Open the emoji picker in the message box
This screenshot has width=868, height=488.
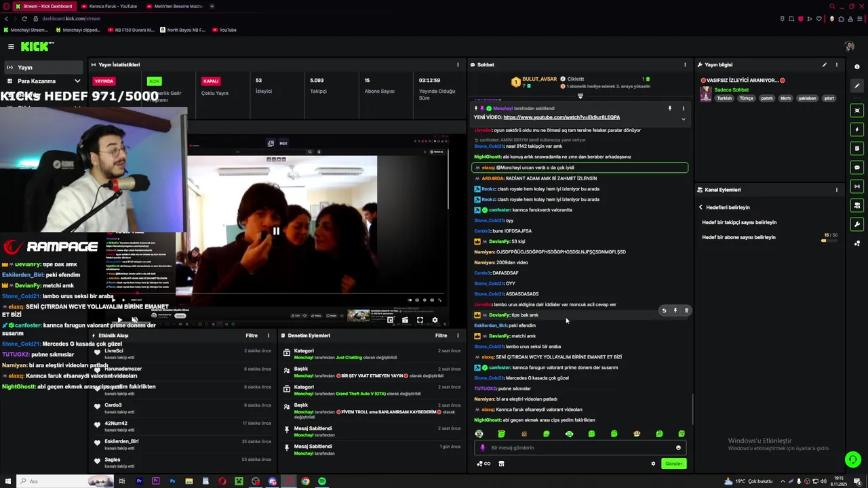pos(678,447)
